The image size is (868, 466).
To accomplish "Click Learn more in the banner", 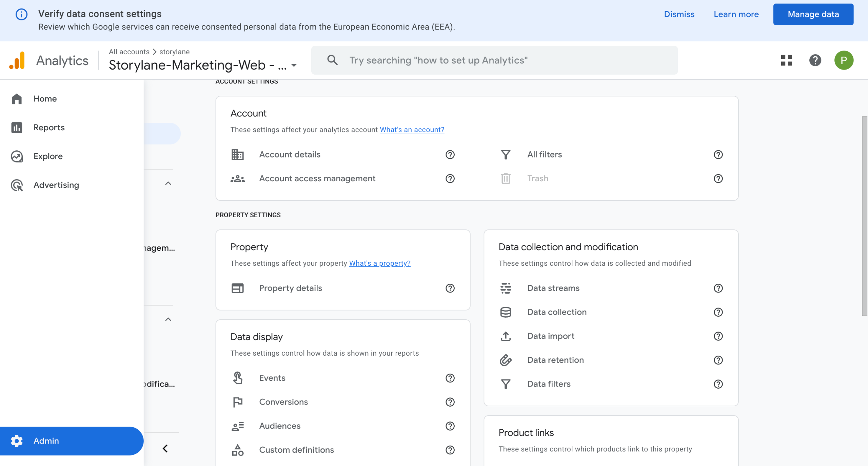I will pos(736,14).
